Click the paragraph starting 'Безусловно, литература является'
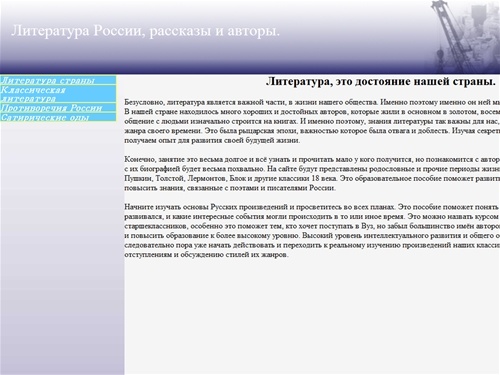Screen dimensions: 500x375 [312, 121]
